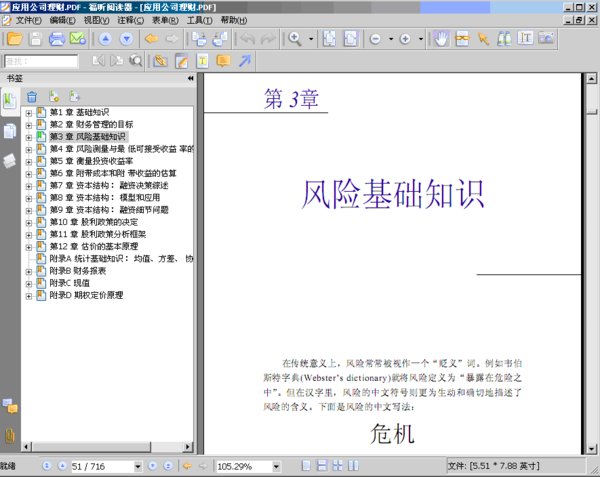Viewport: 600px width, 477px height.
Task: Open the zoom percentage dropdown
Action: click(276, 466)
